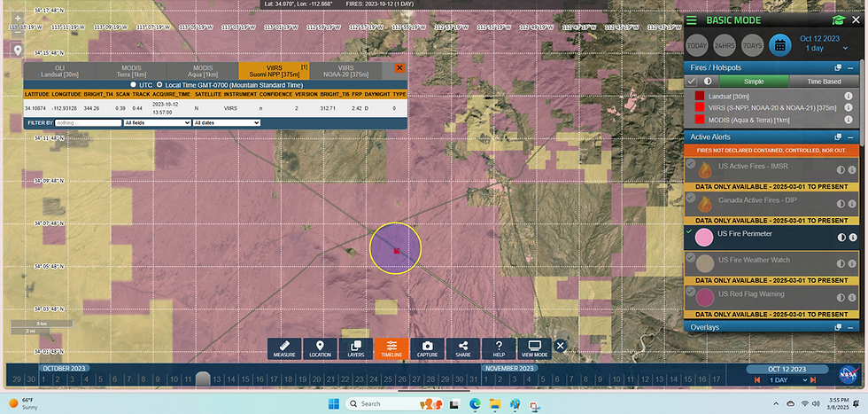Click the hamburger menu next to BASIC MODE
Image resolution: width=868 pixels, height=414 pixels.
tap(692, 20)
